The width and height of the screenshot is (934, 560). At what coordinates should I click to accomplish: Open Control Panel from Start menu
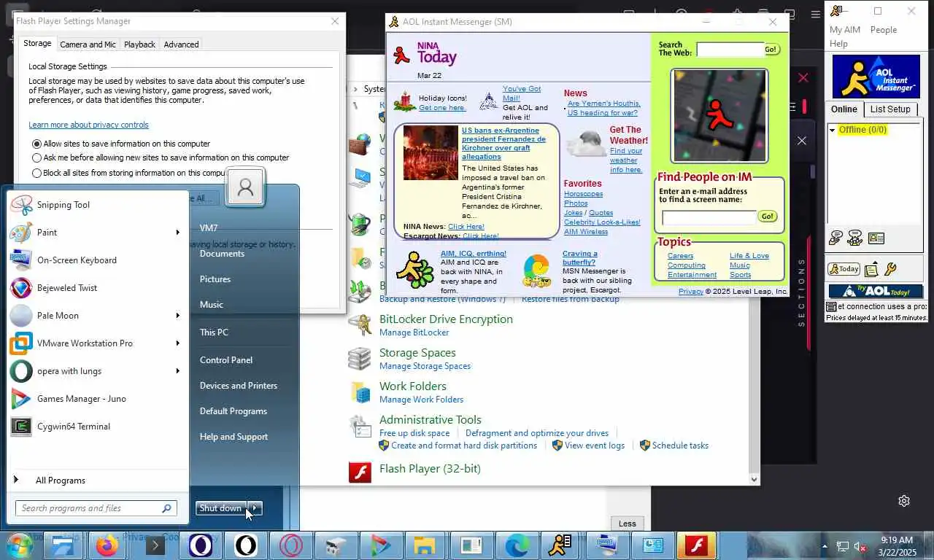(226, 360)
